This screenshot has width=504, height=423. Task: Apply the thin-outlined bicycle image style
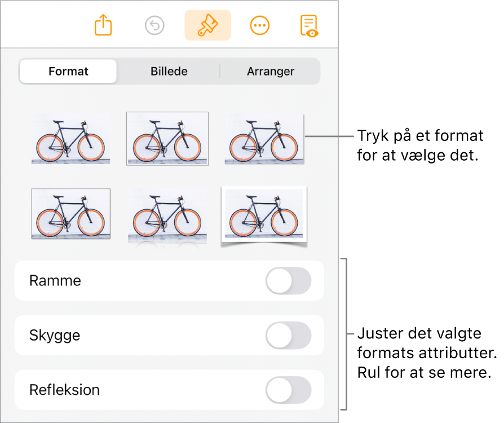[167, 139]
